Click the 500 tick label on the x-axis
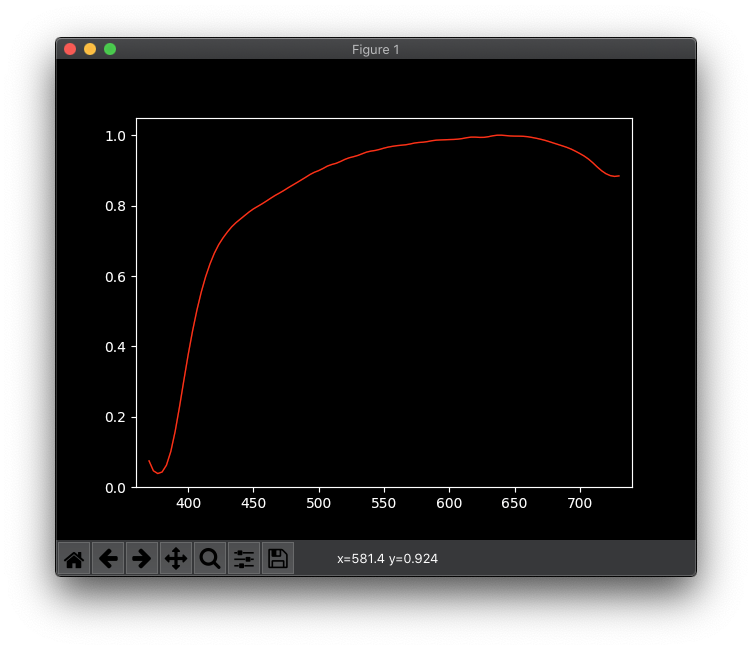Screen dimensions: 752x650 click(x=319, y=504)
